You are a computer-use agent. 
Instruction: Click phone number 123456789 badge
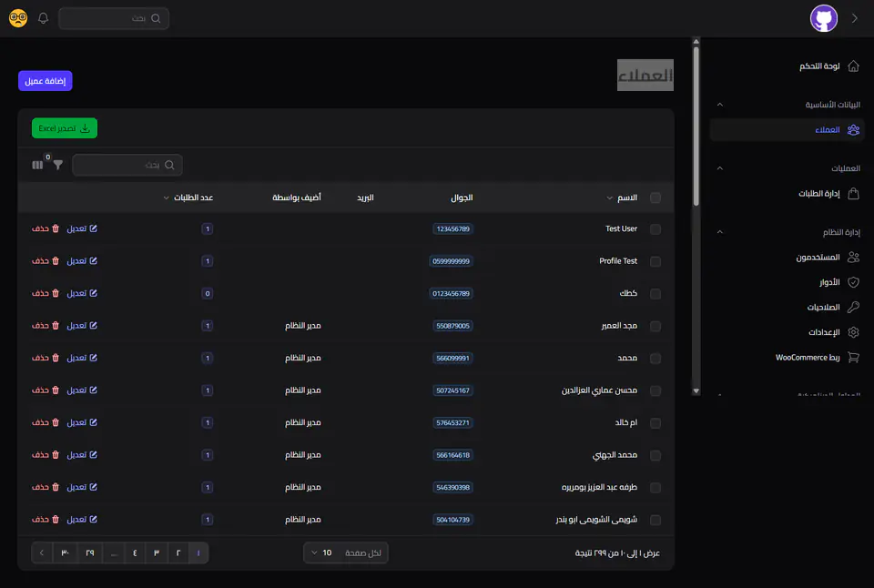click(452, 229)
